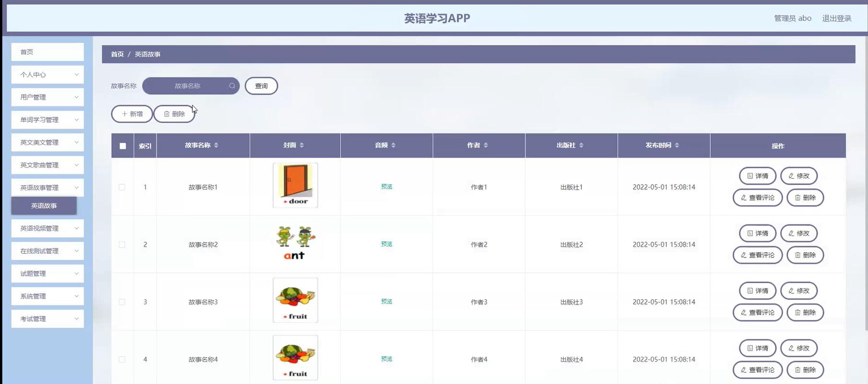Open 查看评论 for 故事名称3
Viewport: 868px width, 384px height.
pyautogui.click(x=758, y=312)
